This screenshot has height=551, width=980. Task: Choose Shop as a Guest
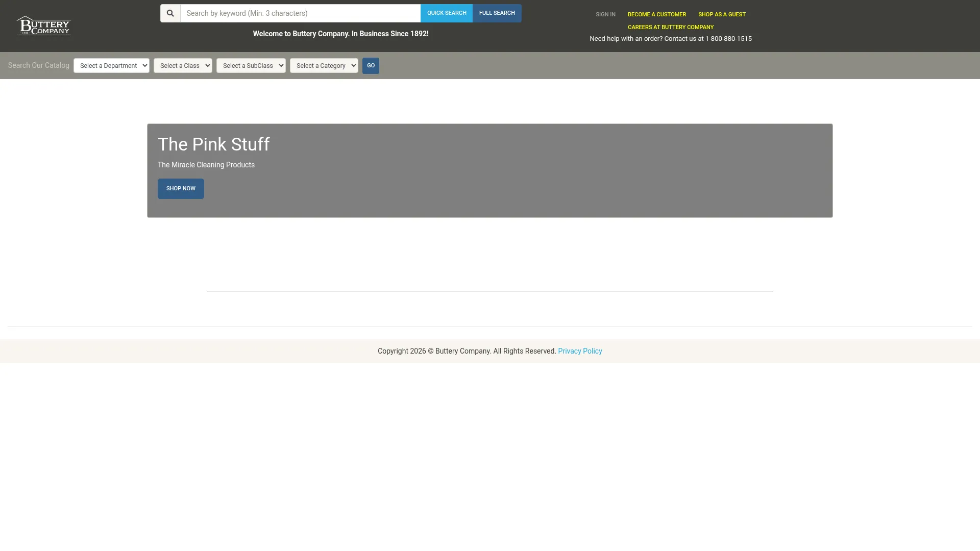point(722,14)
